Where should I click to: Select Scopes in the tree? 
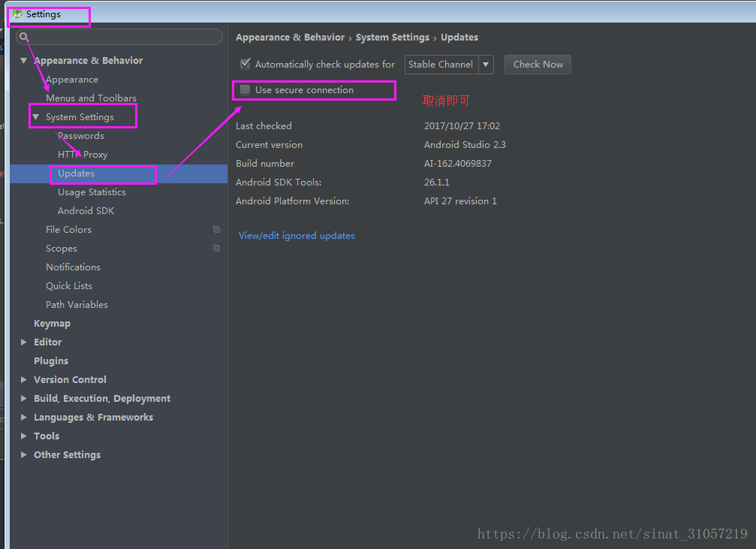[x=62, y=249]
